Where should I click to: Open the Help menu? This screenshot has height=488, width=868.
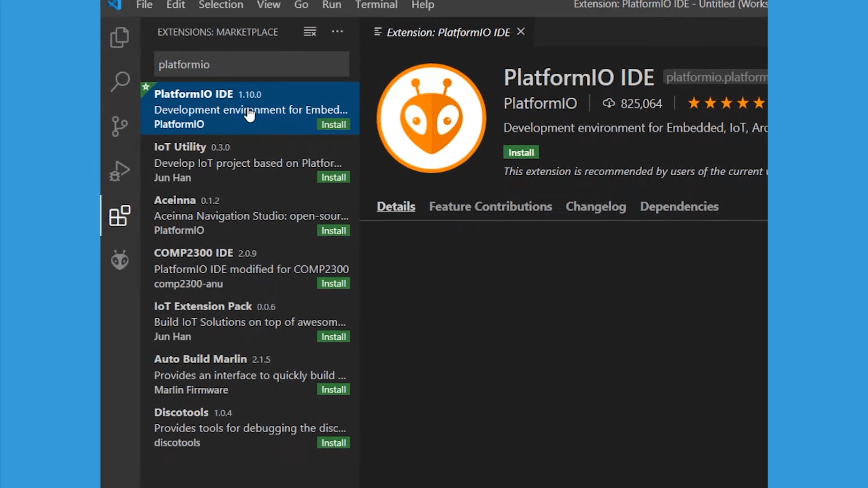tap(423, 5)
